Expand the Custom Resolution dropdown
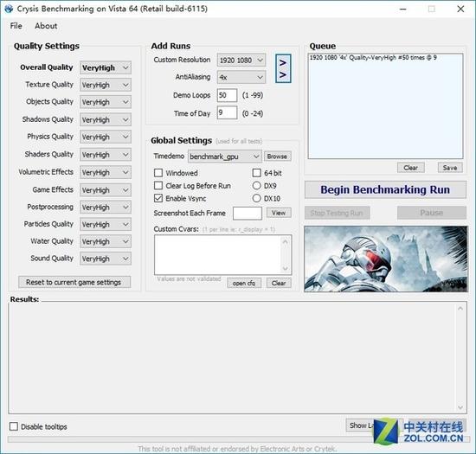The height and width of the screenshot is (454, 476). click(x=241, y=60)
